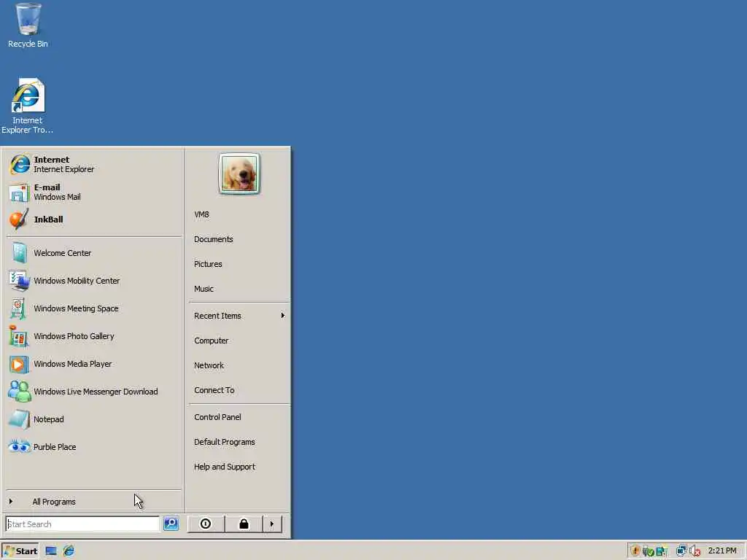Open Computer from Start menu
This screenshot has width=747, height=560.
point(239,341)
